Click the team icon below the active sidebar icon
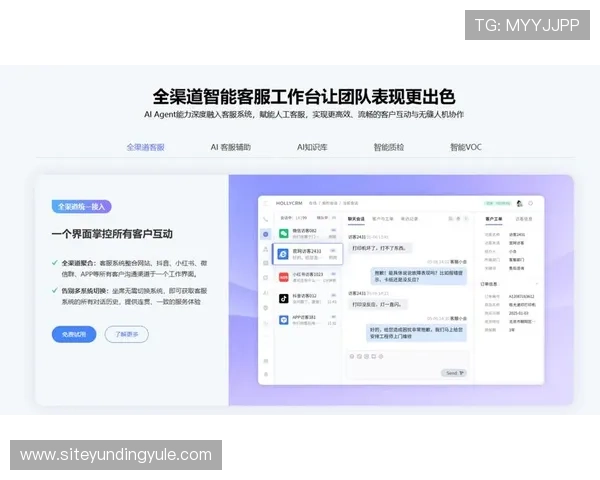The image size is (600, 480). coord(266,249)
